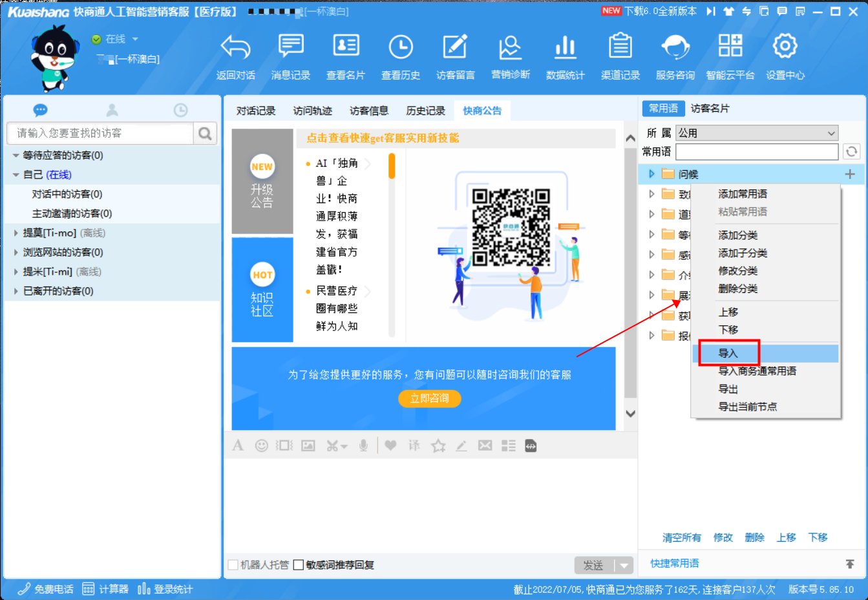The image size is (868, 600).
Task: Open the 发送 button dropdown arrow
Action: [624, 566]
